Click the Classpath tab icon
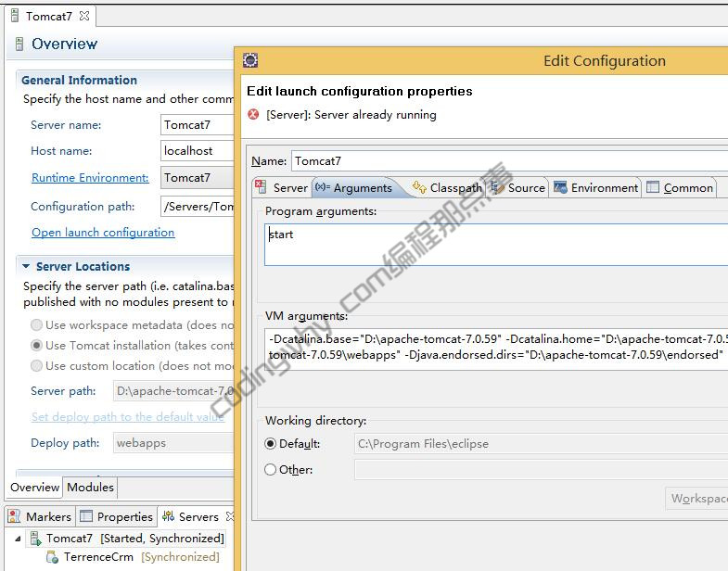 [419, 187]
